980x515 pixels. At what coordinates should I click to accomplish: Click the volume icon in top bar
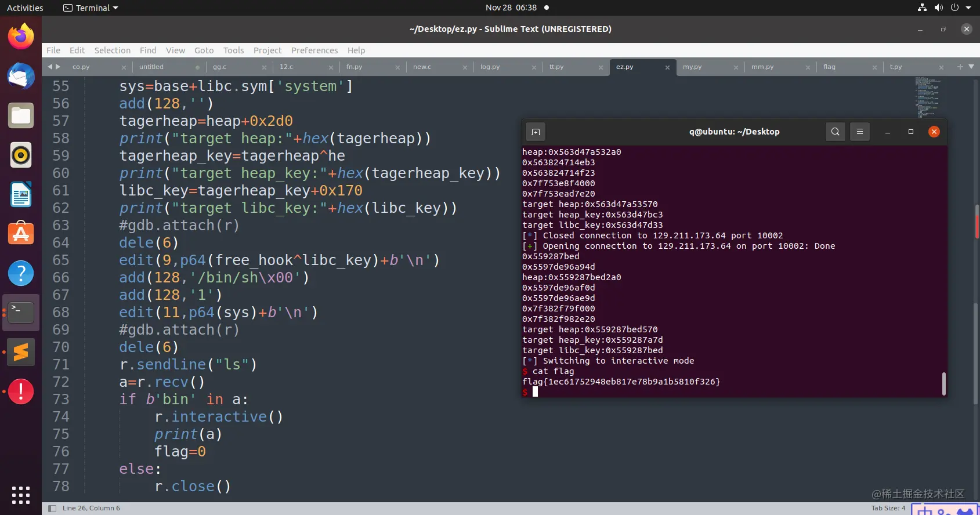pos(938,8)
